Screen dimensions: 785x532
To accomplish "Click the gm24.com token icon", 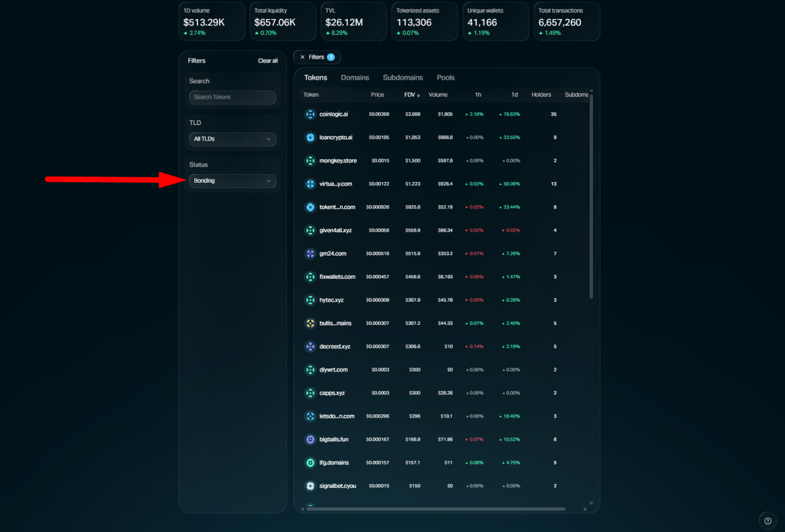I will (310, 254).
